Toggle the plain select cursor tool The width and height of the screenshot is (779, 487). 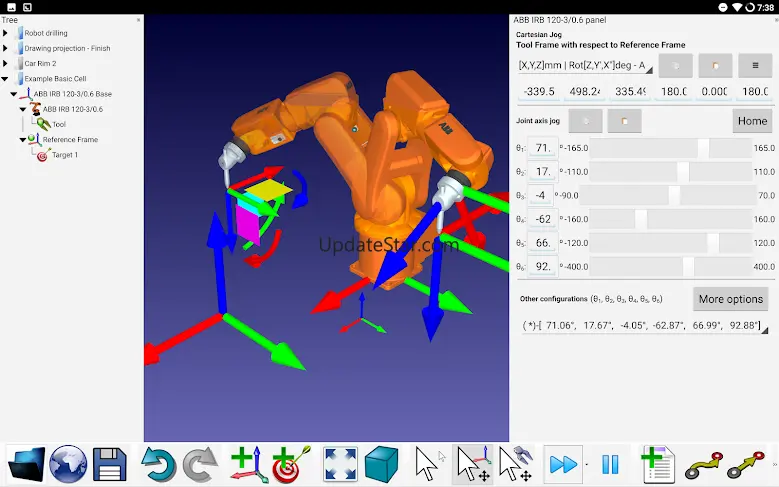click(428, 465)
